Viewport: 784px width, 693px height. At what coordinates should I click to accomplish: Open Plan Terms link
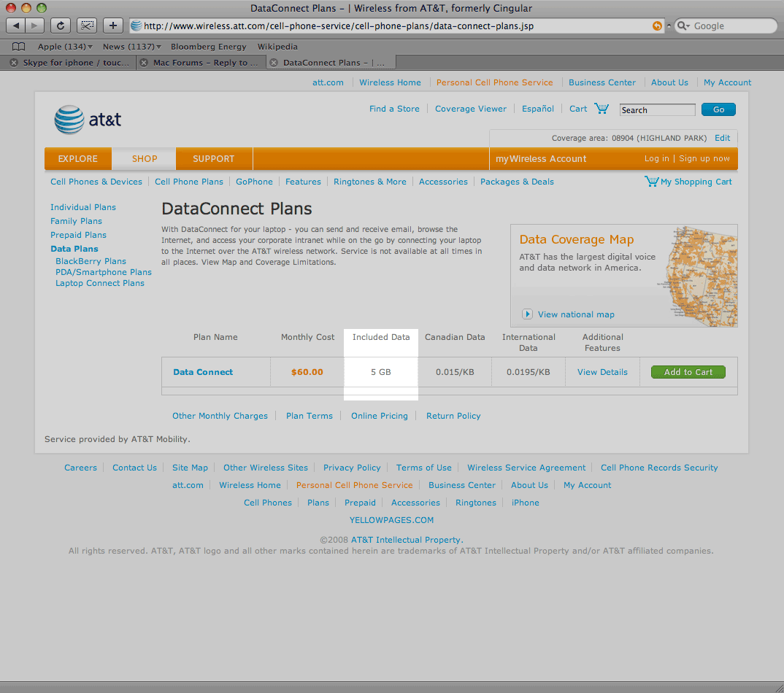[309, 416]
